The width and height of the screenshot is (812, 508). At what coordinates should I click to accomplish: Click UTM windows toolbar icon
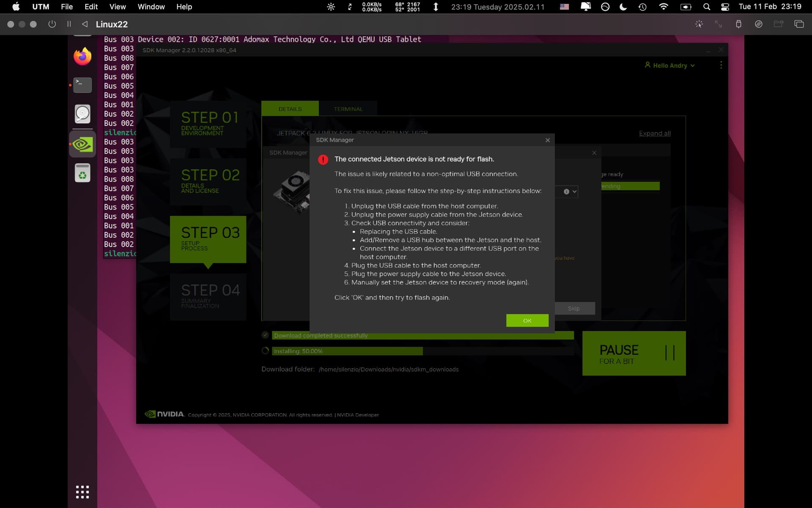pyautogui.click(x=799, y=24)
